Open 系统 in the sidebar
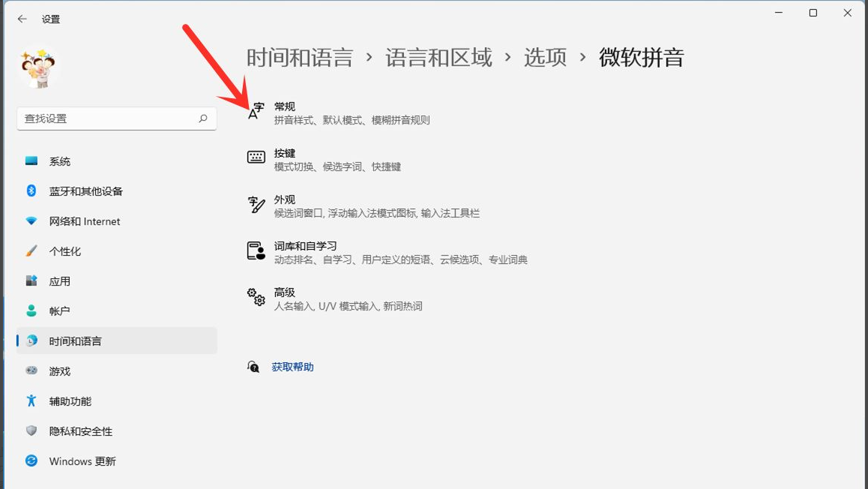This screenshot has width=868, height=489. coord(60,161)
